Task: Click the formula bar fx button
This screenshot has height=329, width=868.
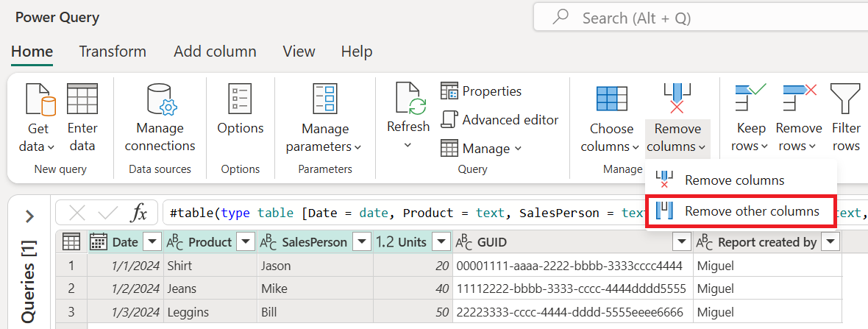Action: pyautogui.click(x=139, y=213)
